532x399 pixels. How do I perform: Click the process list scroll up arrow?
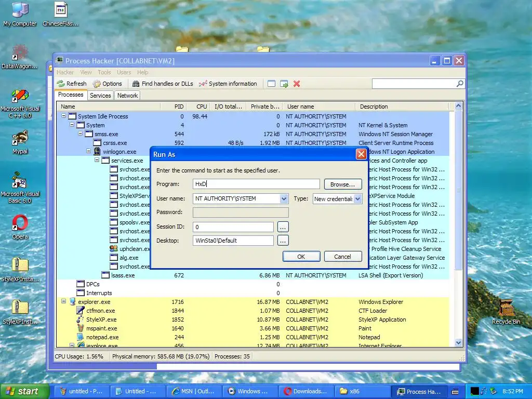(x=458, y=106)
